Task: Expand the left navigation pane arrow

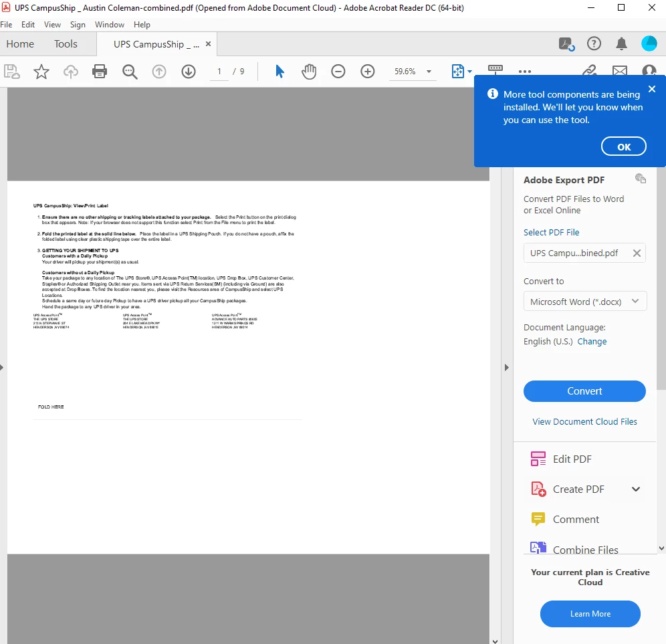Action: pos(2,367)
